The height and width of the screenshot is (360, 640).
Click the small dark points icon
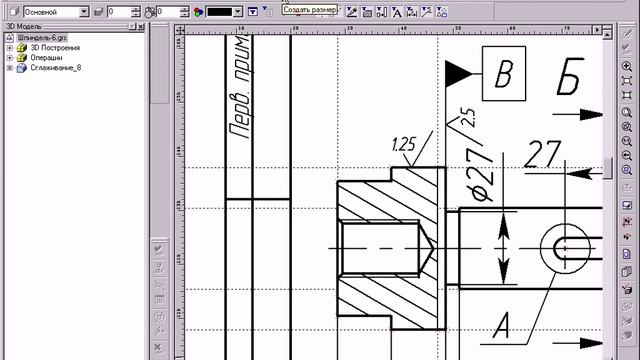[627, 237]
